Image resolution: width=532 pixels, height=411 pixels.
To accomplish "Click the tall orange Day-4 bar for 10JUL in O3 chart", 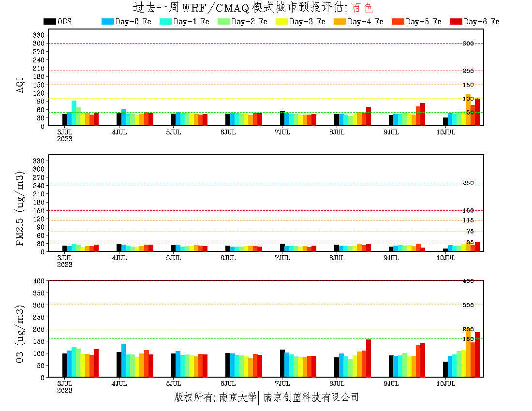I will click(x=468, y=352).
